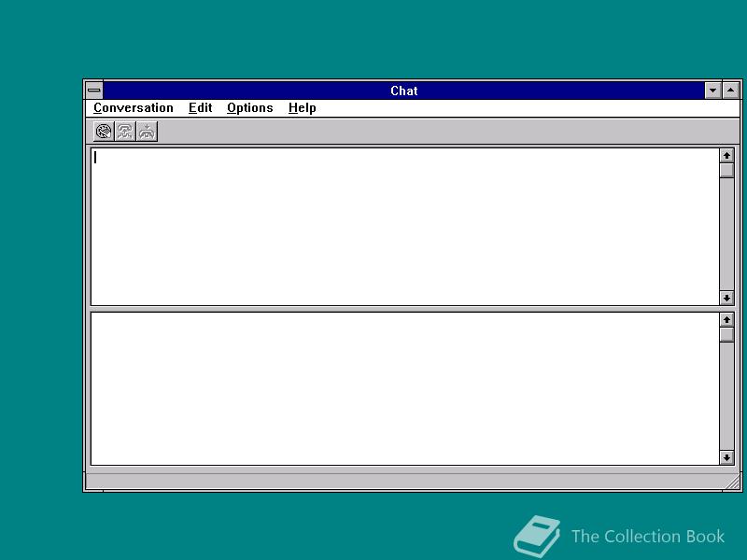Click the Dial toolbar icon
This screenshot has height=560, width=747.
click(104, 132)
